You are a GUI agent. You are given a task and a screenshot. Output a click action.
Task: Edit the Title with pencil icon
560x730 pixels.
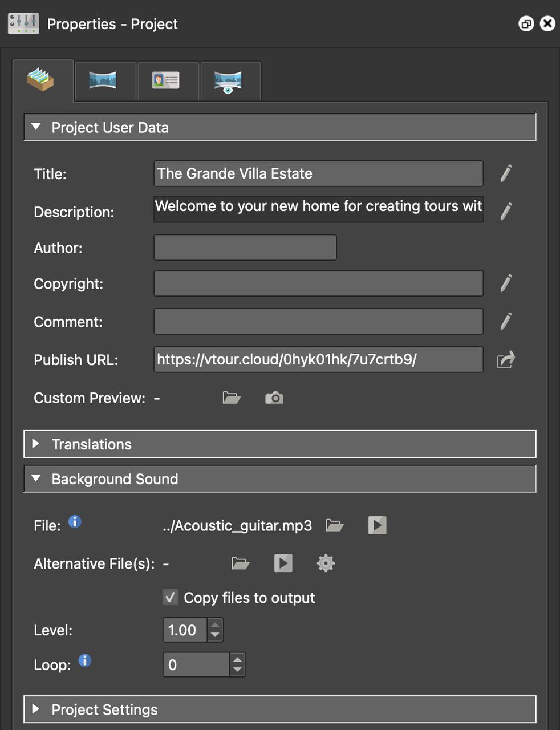pos(506,173)
